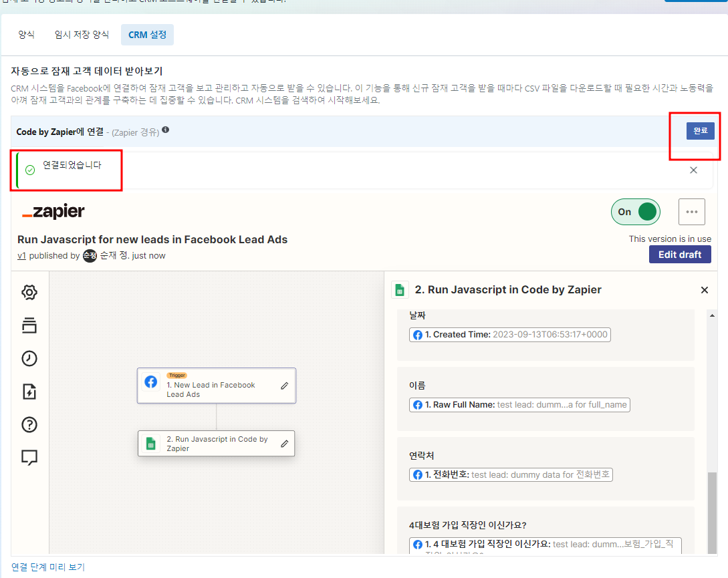Viewport: 728px width, 578px height.
Task: Click the Zapier logo
Action: point(53,212)
